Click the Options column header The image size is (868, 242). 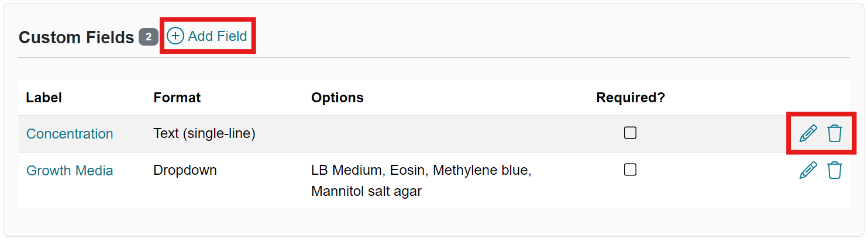(337, 98)
